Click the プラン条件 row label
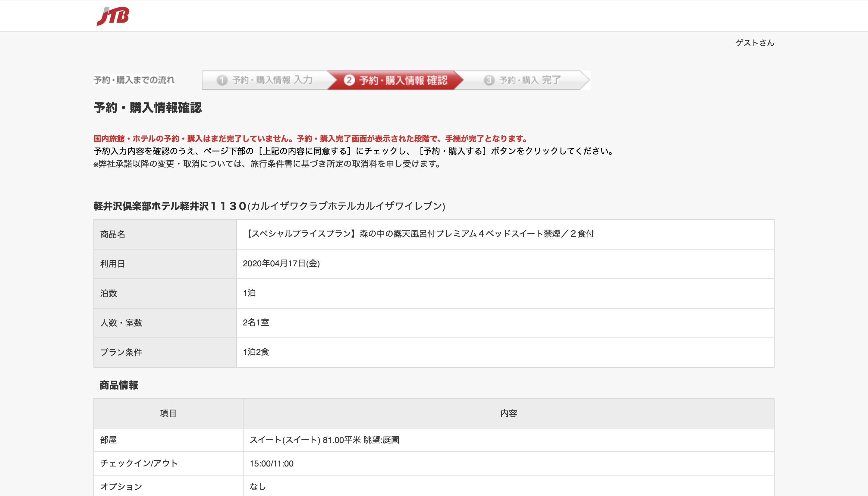 [121, 353]
